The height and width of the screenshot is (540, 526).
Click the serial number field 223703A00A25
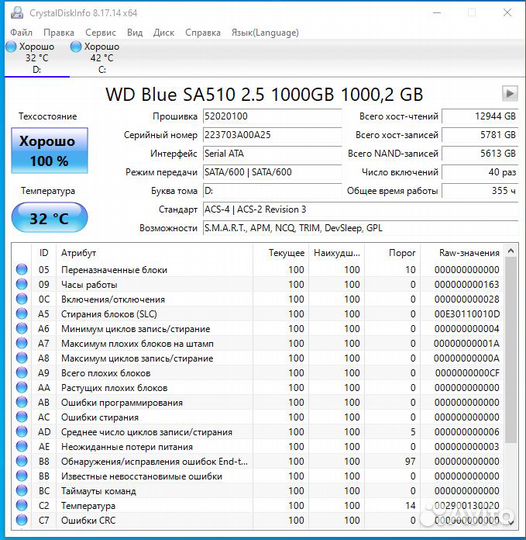[x=272, y=135]
